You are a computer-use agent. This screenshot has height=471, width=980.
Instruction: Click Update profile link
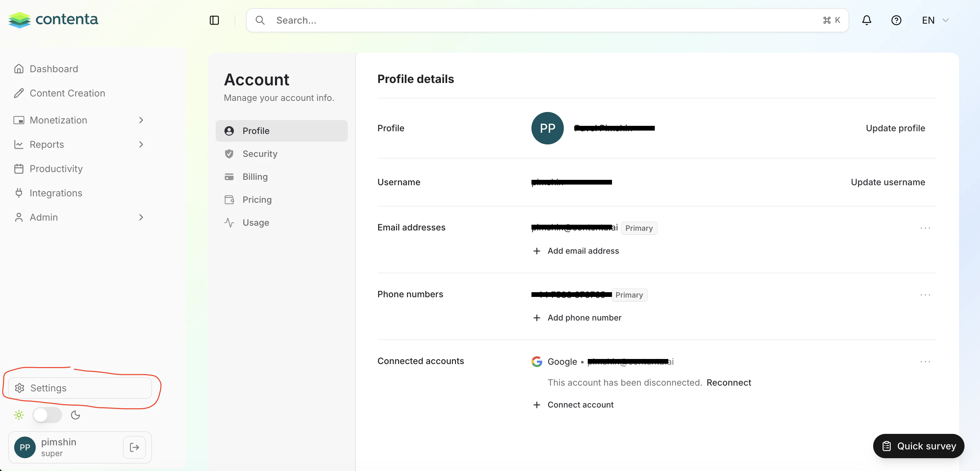point(895,128)
